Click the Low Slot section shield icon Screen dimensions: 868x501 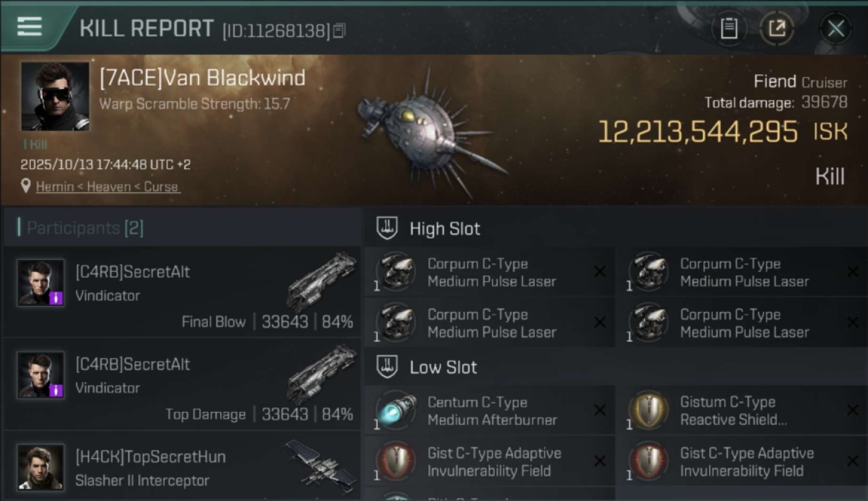[387, 367]
